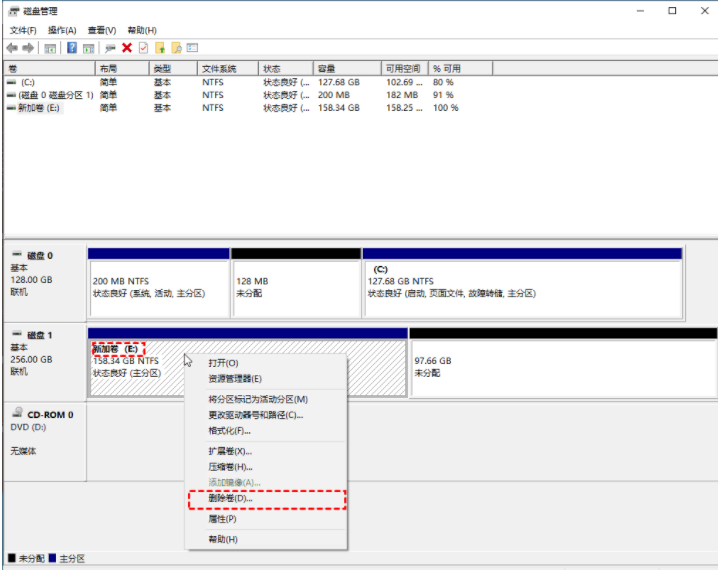The width and height of the screenshot is (718, 570).
Task: Open the 文件(F) menu
Action: pos(23,30)
